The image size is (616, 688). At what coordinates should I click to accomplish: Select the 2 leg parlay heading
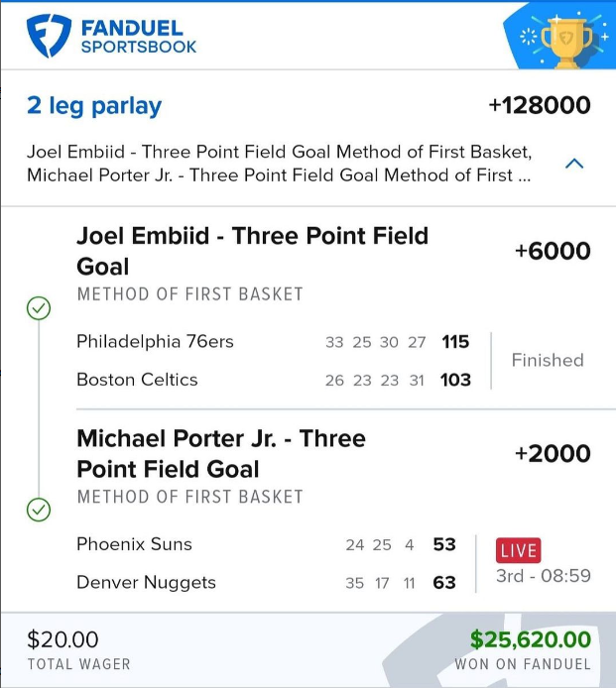tap(94, 105)
